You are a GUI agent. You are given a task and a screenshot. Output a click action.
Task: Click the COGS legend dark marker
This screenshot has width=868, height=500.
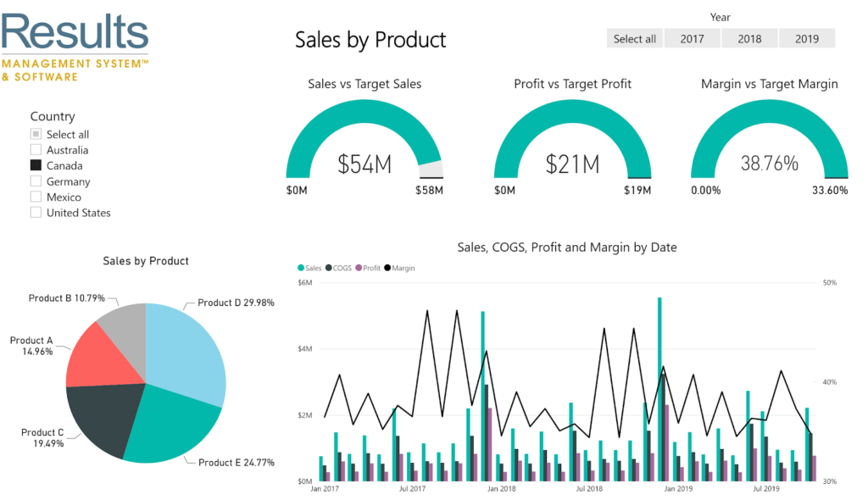328,268
